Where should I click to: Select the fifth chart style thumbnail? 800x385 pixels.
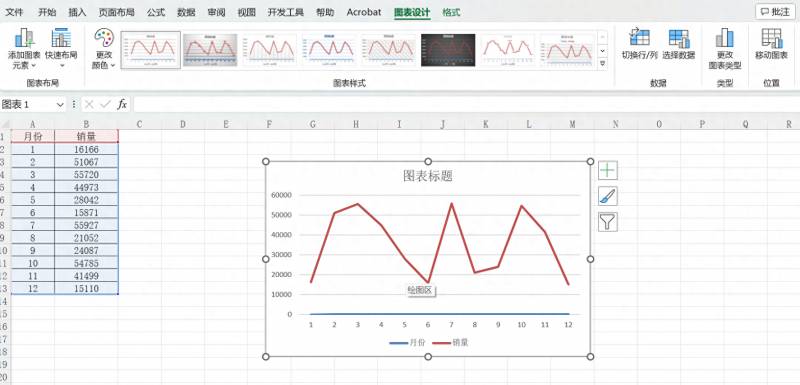(389, 50)
